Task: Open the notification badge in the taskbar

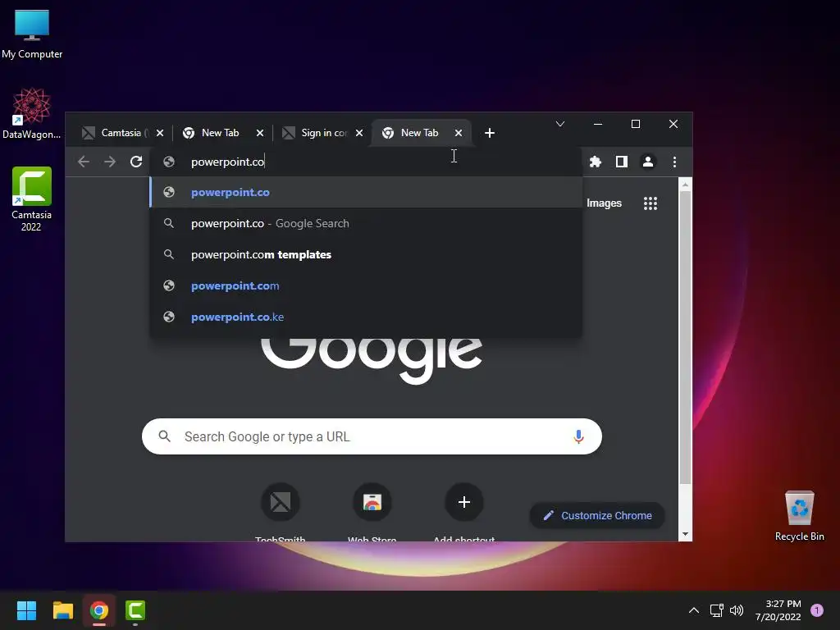Action: coord(817,610)
